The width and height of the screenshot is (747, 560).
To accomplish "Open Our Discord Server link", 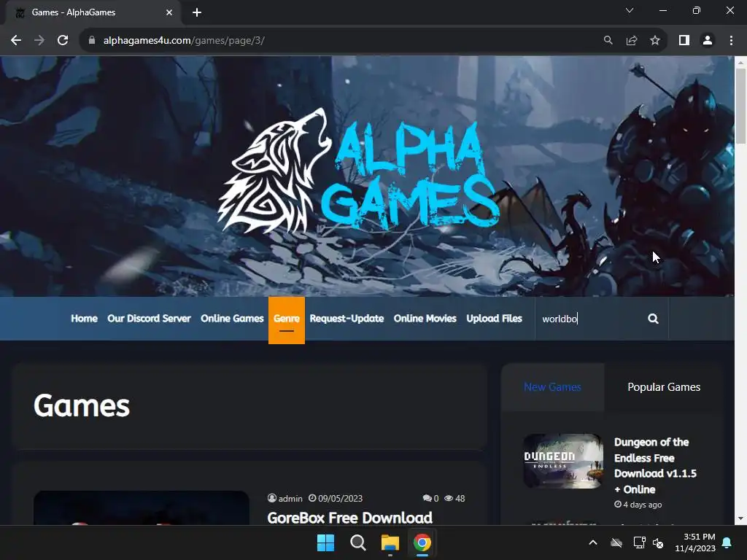I will click(x=149, y=319).
